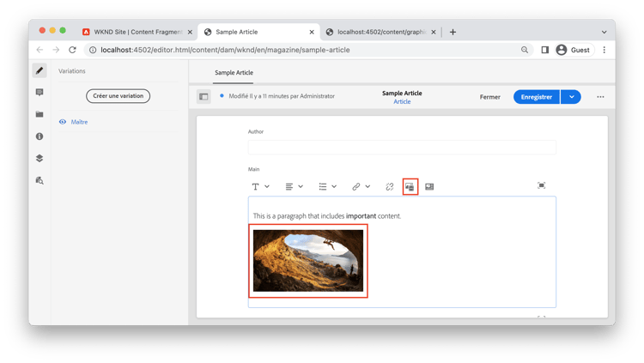
Task: Open the more actions ellipsis menu
Action: pos(600,97)
